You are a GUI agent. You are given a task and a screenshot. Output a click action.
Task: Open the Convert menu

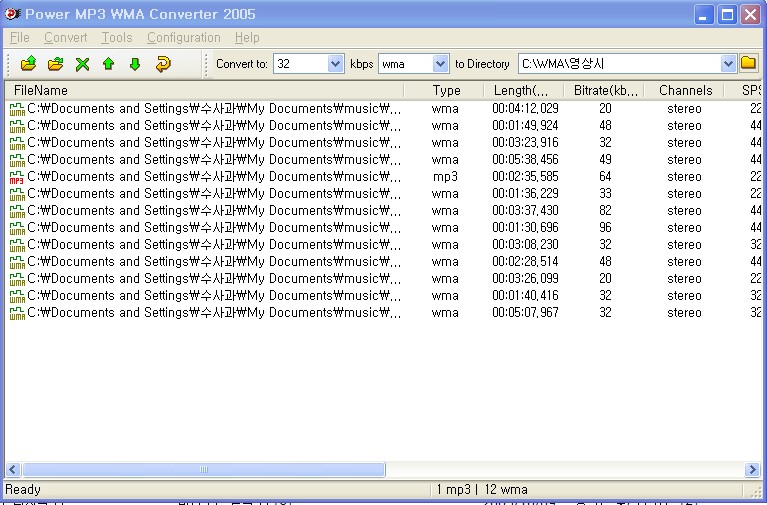(x=66, y=38)
